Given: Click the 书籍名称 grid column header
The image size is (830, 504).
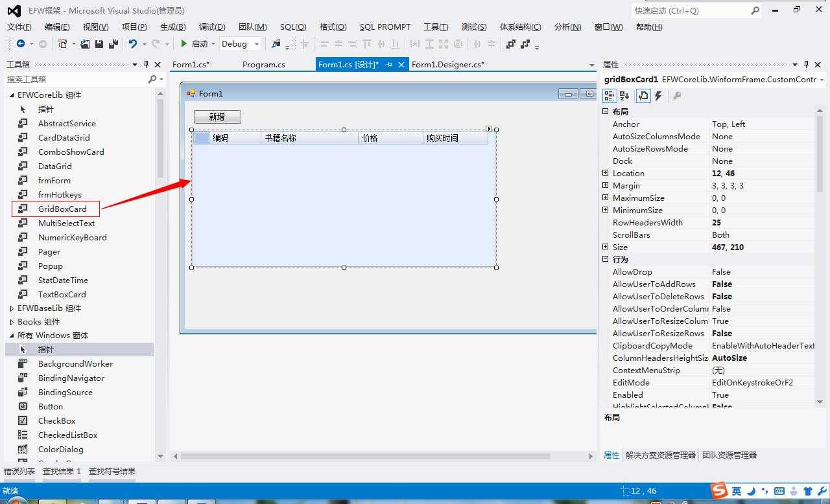Looking at the screenshot, I should [x=309, y=138].
